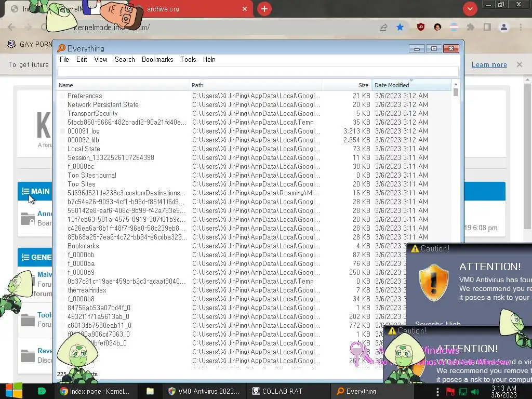
Task: Click the green chat app taskbar icon
Action: [42, 391]
